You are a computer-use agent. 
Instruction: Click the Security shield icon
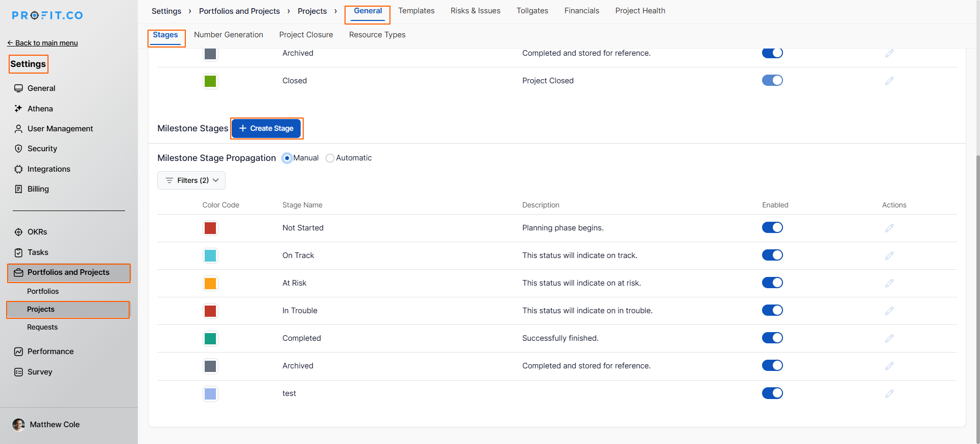click(18, 149)
